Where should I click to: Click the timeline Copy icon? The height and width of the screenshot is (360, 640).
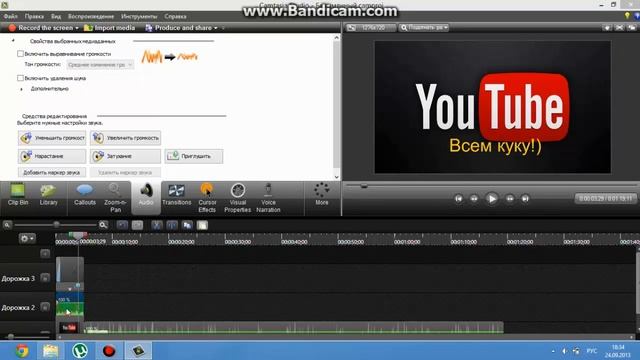(187, 225)
